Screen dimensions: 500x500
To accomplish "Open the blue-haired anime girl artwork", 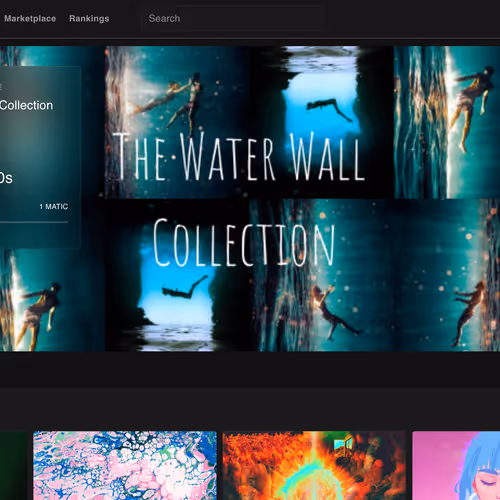I will pyautogui.click(x=456, y=465).
